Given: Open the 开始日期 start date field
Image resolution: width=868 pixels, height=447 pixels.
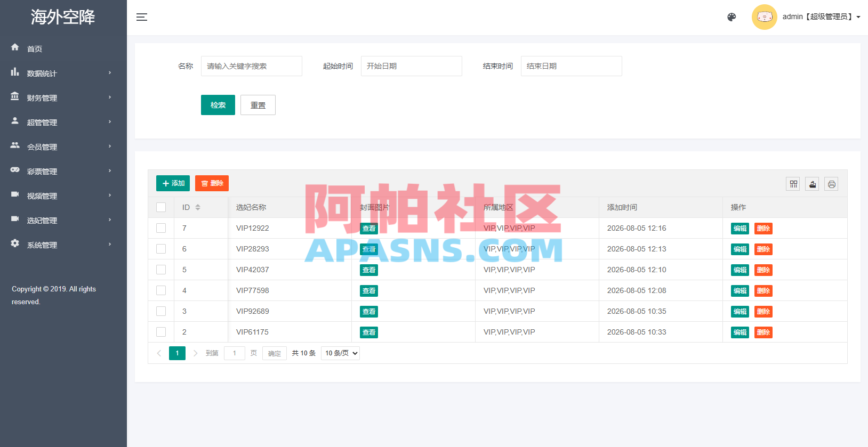Looking at the screenshot, I should click(412, 66).
